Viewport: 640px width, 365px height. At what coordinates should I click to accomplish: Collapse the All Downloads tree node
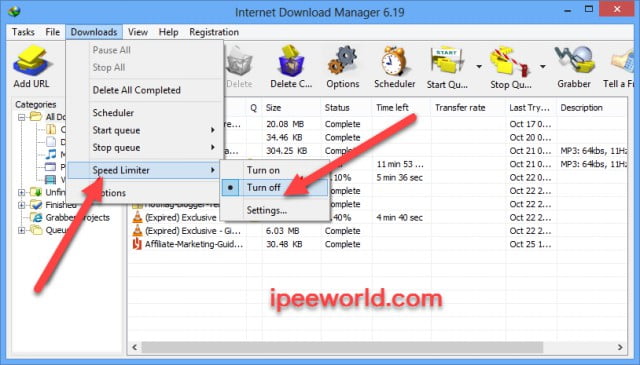22,117
